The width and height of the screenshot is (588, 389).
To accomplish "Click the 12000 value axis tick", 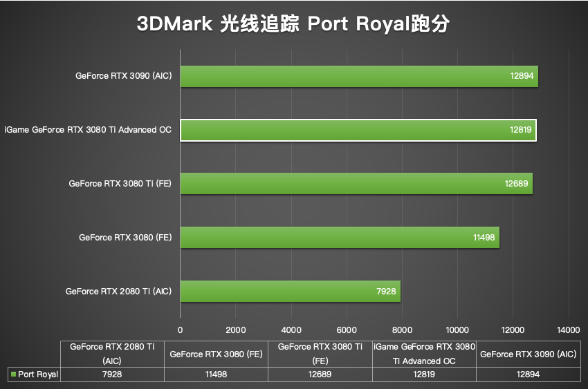I will click(513, 330).
